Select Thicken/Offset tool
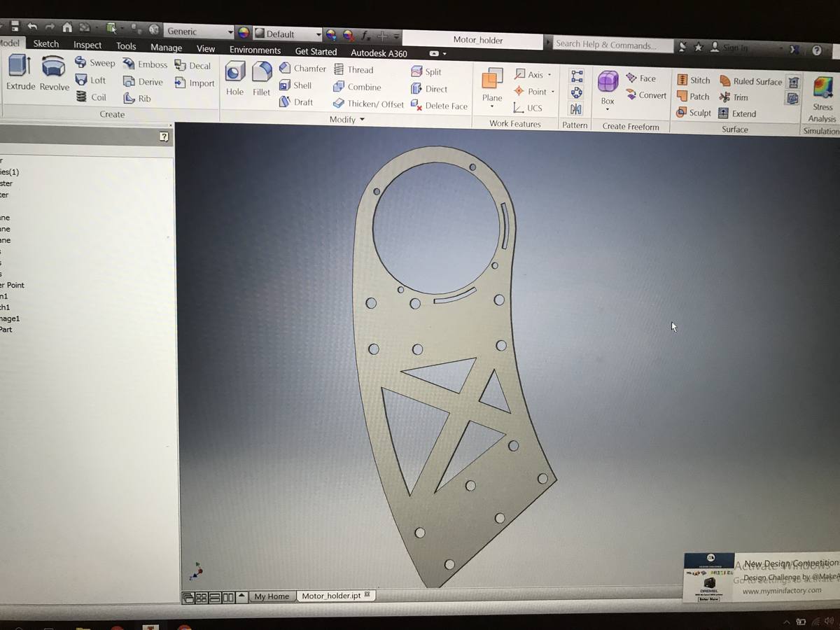This screenshot has height=630, width=840. 369,104
